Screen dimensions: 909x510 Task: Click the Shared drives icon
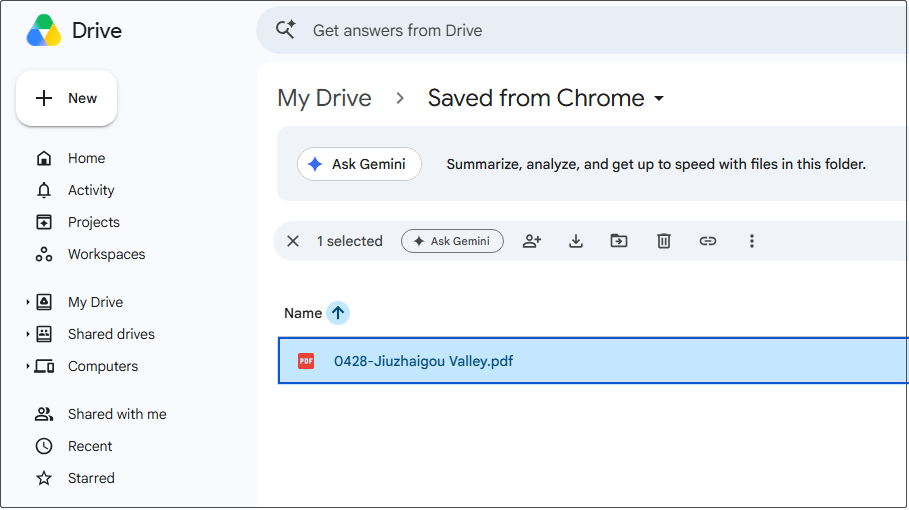tap(44, 334)
